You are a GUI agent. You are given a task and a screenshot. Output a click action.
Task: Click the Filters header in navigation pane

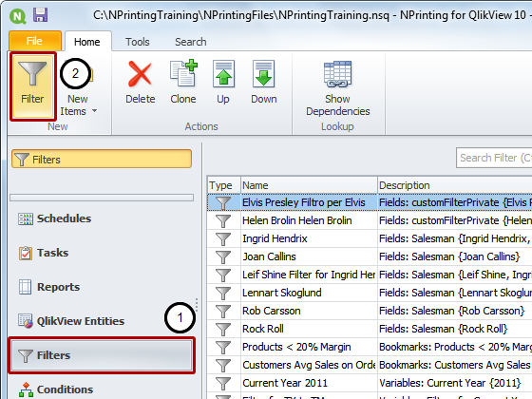coord(102,160)
